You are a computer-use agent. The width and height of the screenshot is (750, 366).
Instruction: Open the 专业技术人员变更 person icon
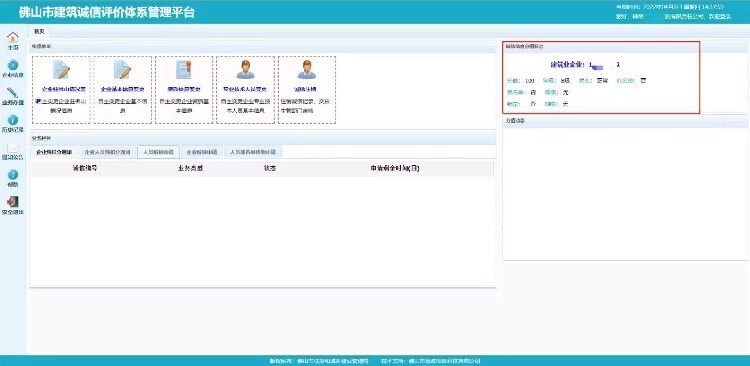pyautogui.click(x=245, y=70)
